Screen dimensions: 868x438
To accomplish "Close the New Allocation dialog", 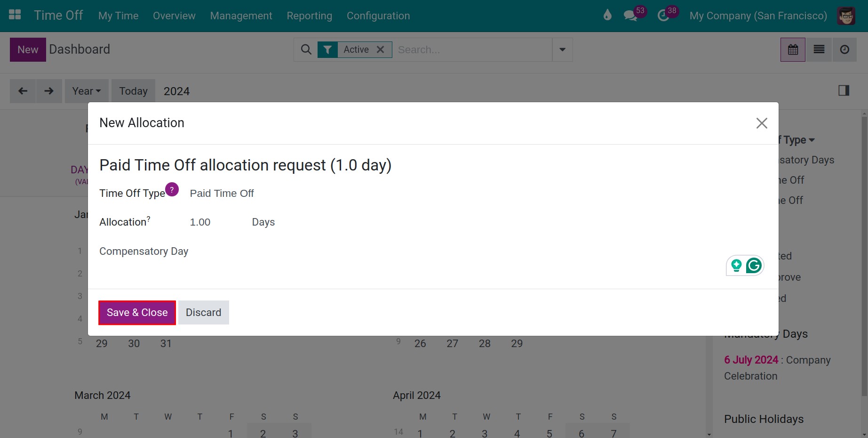I will [762, 123].
